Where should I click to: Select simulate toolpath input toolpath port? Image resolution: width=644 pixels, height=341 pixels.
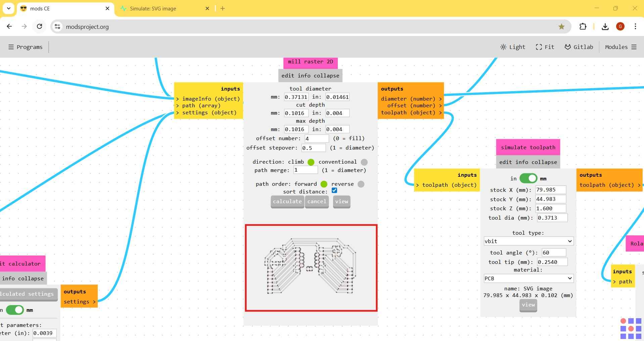[x=446, y=185]
